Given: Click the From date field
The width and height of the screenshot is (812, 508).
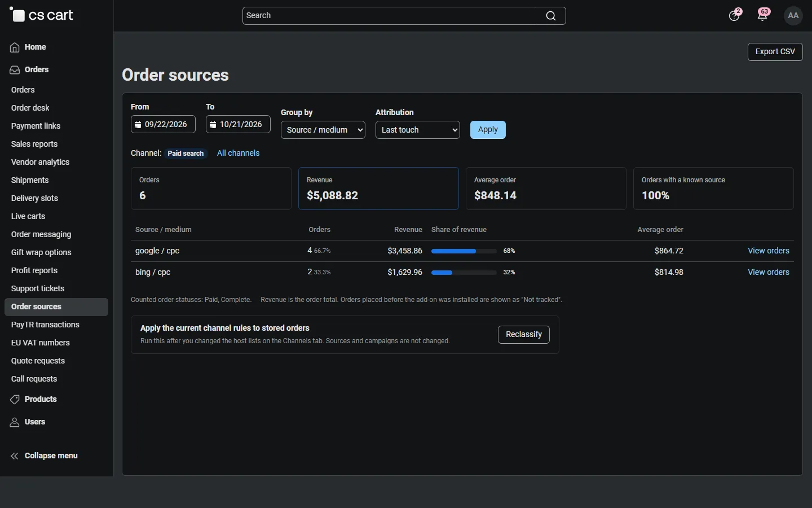Looking at the screenshot, I should [163, 125].
